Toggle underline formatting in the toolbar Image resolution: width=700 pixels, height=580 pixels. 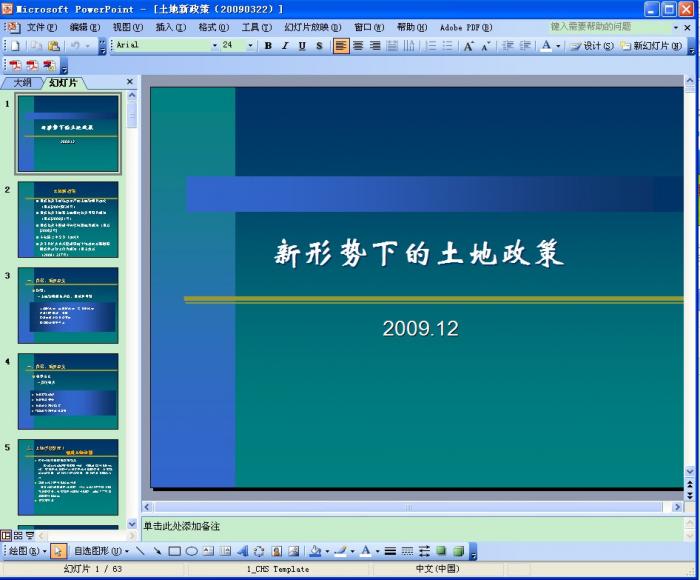[x=302, y=46]
